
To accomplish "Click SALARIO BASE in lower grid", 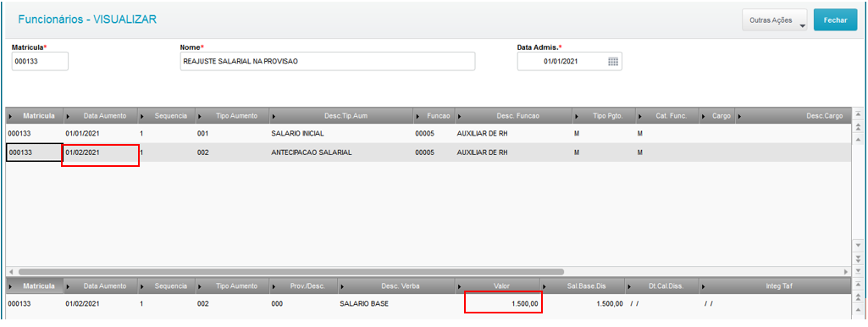I will point(364,304).
